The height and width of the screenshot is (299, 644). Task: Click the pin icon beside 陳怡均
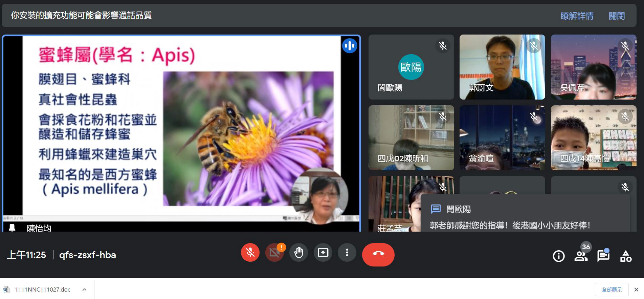coord(12,228)
